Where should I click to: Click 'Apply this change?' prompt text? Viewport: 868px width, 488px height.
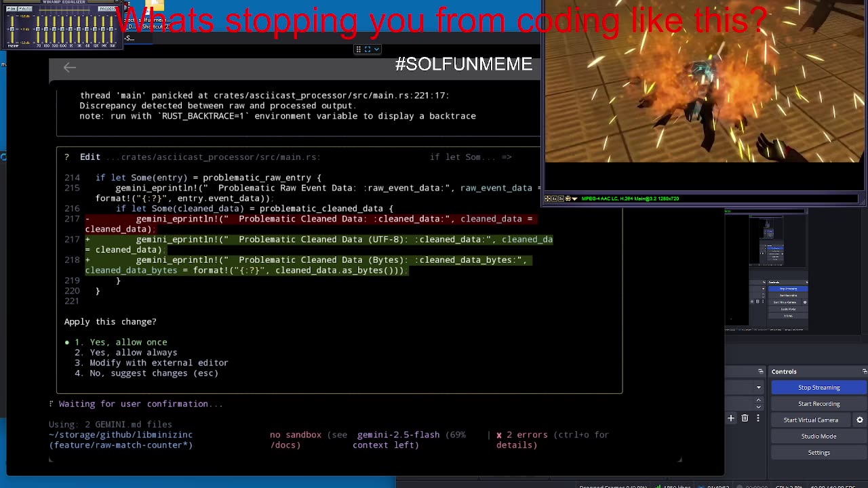coord(110,322)
